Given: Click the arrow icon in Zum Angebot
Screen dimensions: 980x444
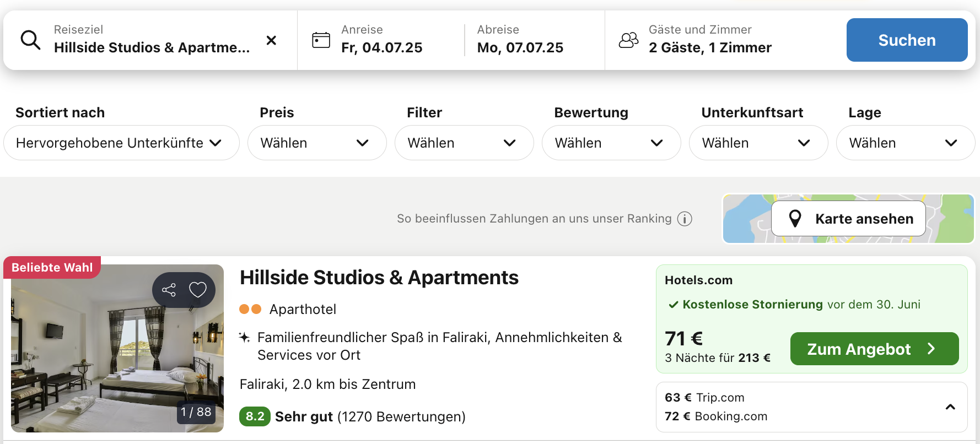Looking at the screenshot, I should [931, 349].
